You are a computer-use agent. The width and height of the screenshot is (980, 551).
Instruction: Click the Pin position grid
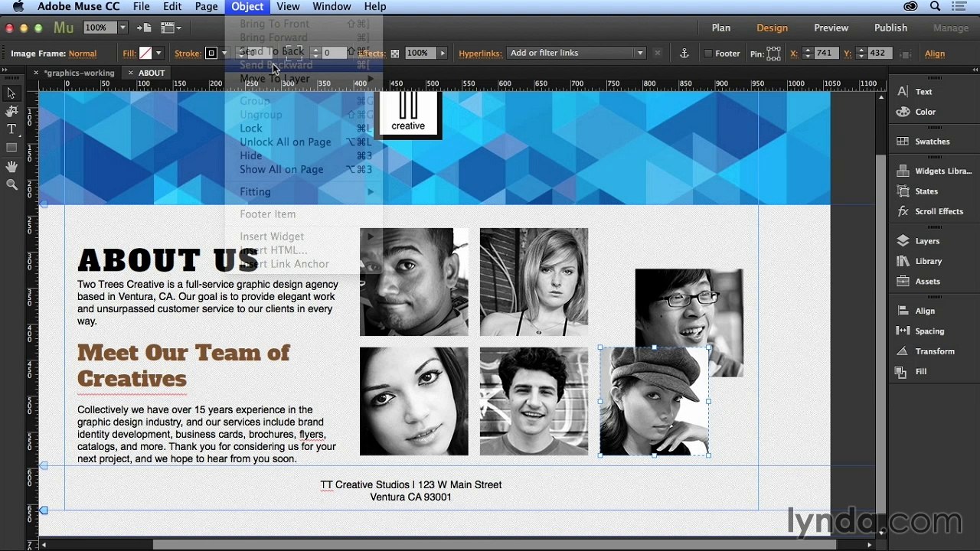coord(774,54)
